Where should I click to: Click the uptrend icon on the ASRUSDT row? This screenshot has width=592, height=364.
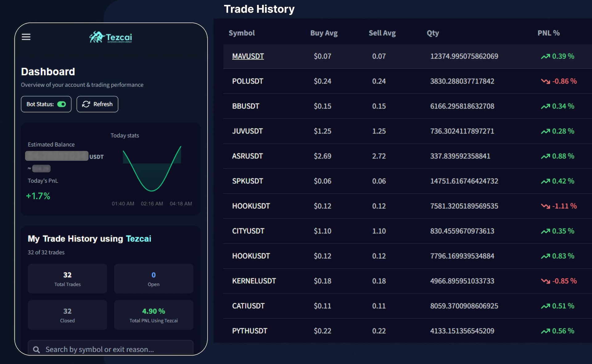[545, 156]
